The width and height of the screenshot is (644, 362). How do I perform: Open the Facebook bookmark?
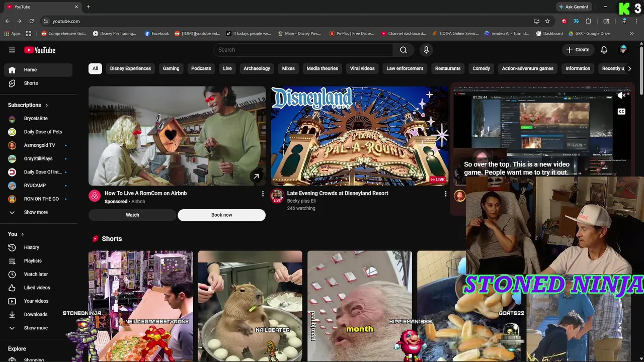tap(157, 34)
